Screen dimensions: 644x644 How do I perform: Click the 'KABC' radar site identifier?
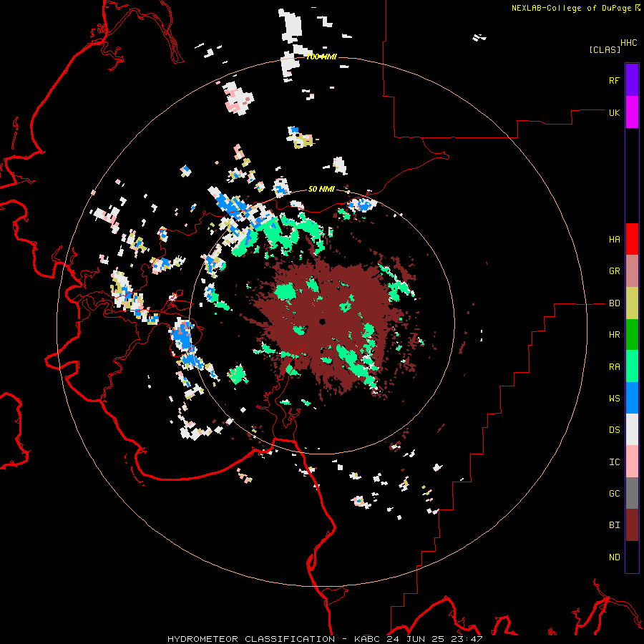[367, 639]
